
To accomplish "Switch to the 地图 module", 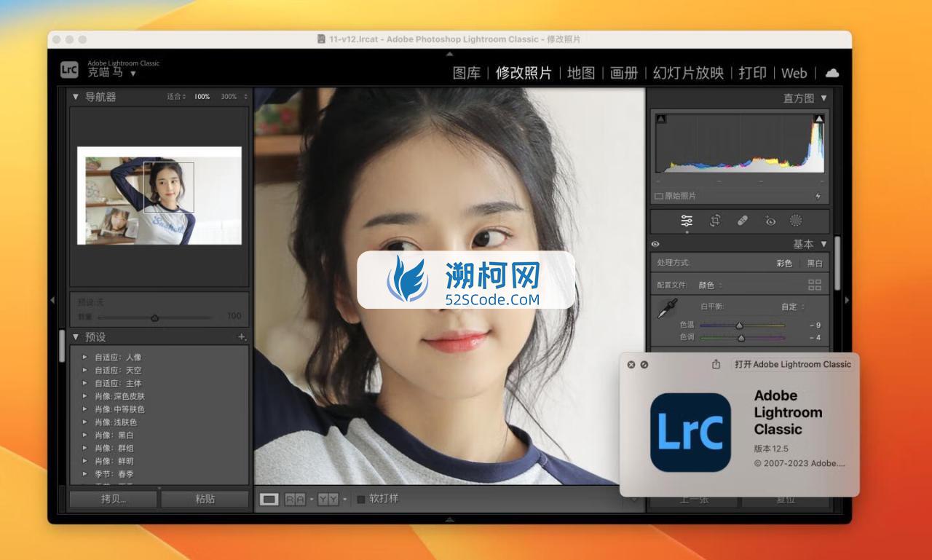I will (x=581, y=73).
